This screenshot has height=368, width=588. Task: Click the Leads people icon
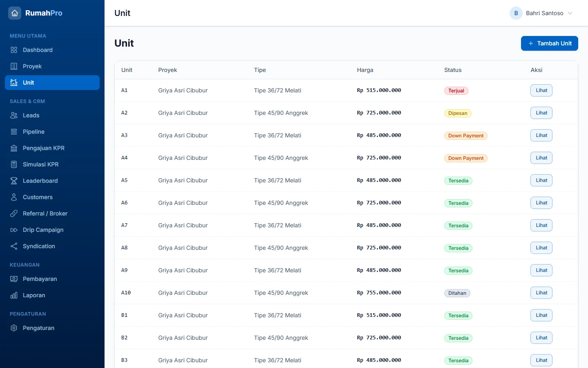14,115
